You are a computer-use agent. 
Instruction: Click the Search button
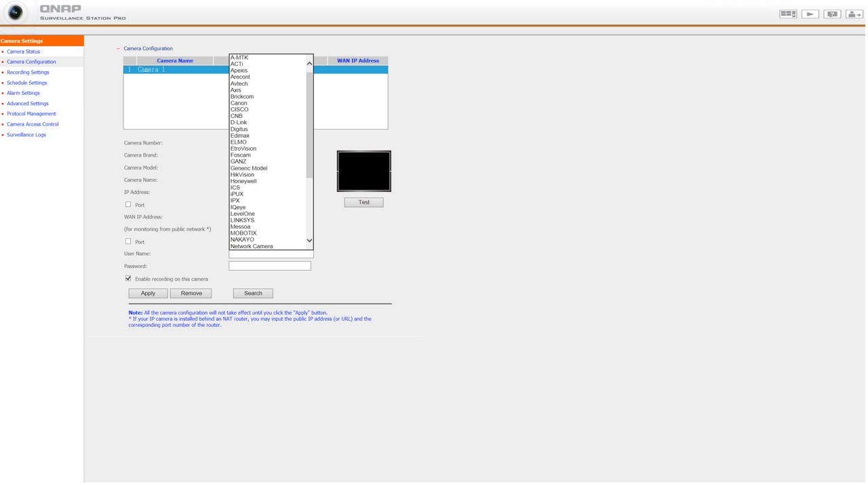point(254,294)
